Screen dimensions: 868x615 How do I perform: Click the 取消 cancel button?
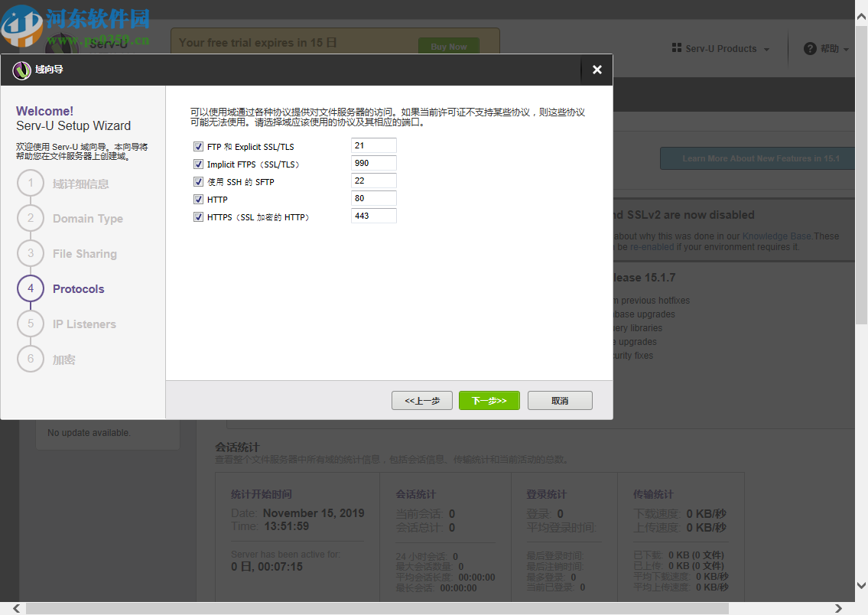(x=561, y=401)
